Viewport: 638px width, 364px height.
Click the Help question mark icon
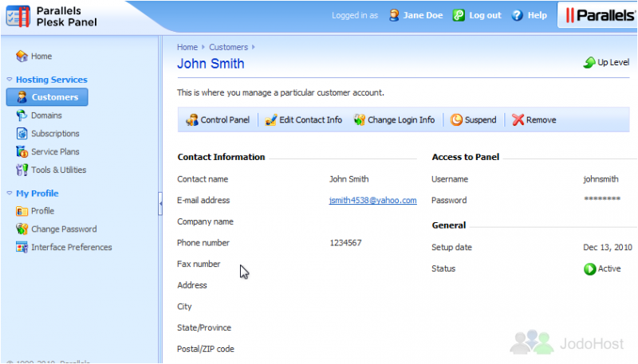coord(517,15)
